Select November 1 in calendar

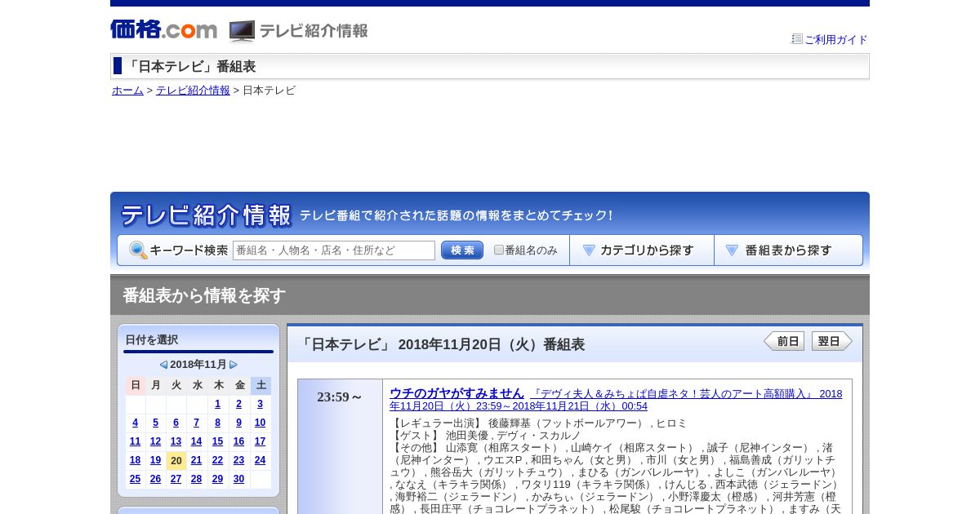pyautogui.click(x=218, y=404)
